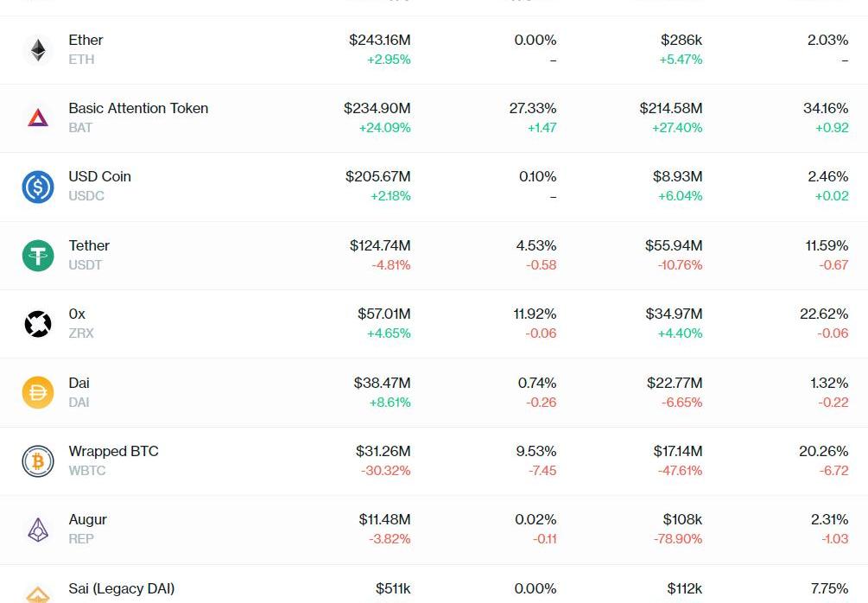Click the Wrapped BTC icon
This screenshot has width=868, height=603.
[38, 461]
